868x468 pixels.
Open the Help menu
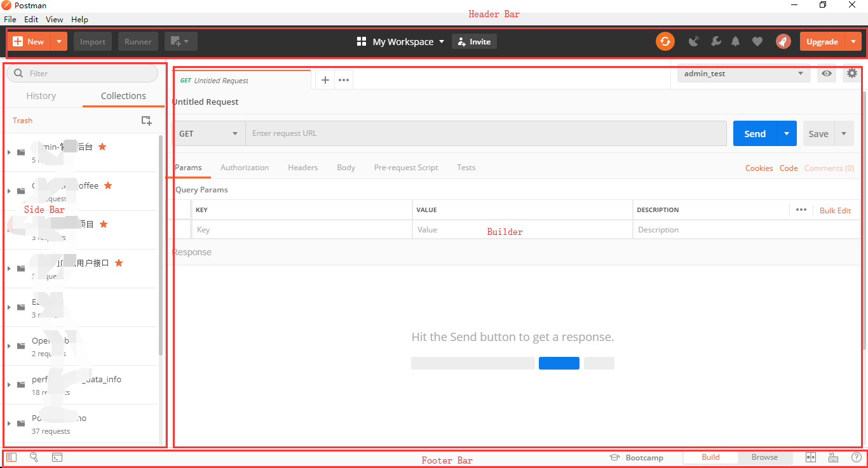tap(79, 20)
